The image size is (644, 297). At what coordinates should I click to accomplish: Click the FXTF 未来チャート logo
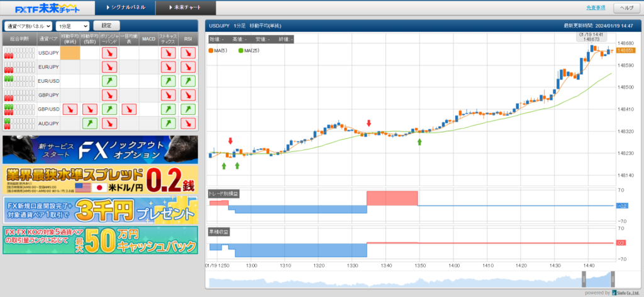(47, 8)
